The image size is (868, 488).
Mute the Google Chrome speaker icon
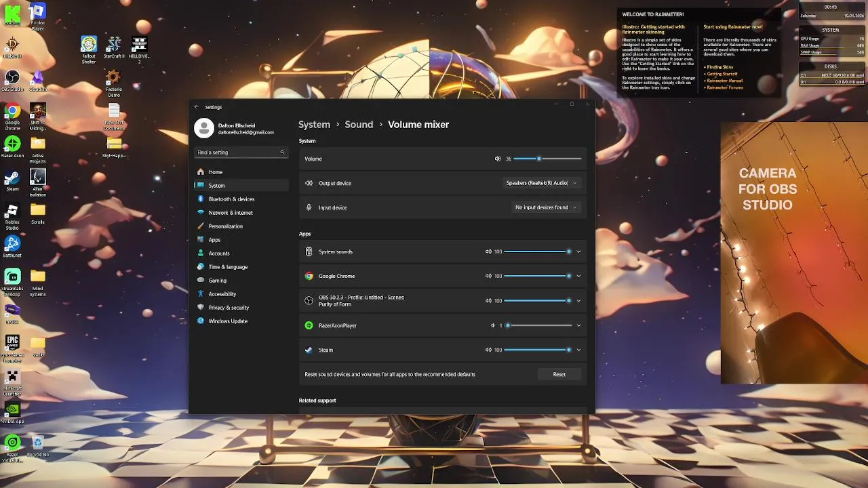[x=488, y=276]
